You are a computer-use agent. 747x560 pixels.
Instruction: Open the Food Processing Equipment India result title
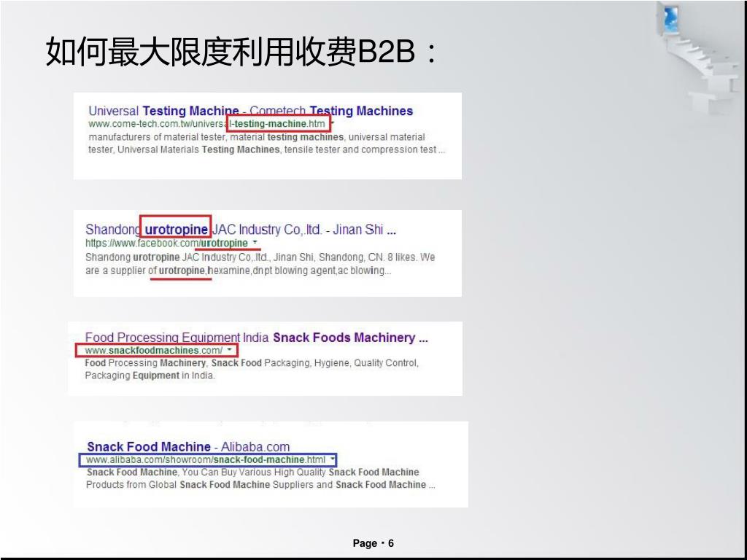(256, 338)
